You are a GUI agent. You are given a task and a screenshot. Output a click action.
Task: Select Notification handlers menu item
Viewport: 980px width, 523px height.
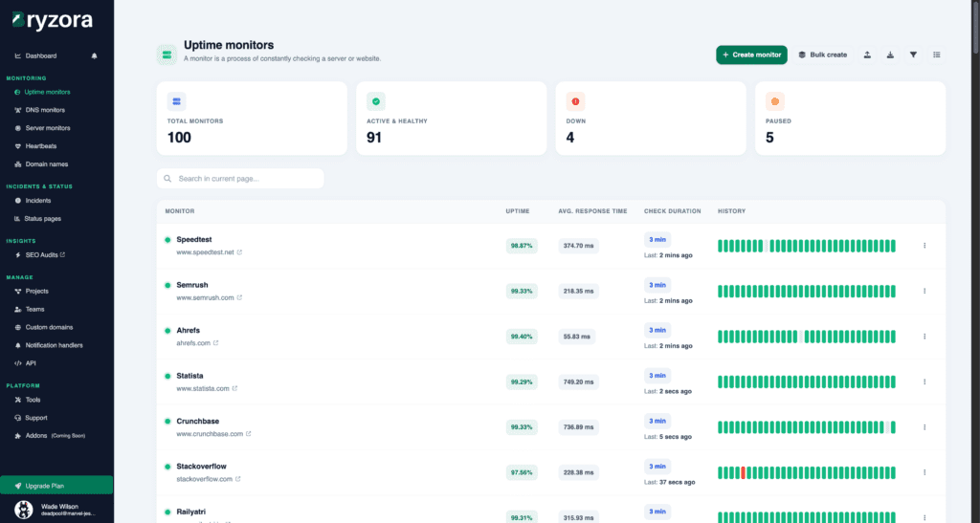point(54,345)
